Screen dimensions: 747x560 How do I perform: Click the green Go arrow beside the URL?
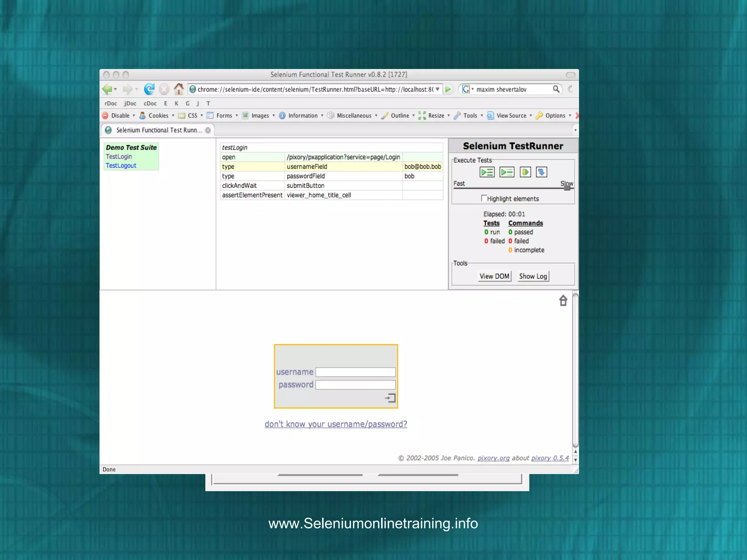[448, 89]
